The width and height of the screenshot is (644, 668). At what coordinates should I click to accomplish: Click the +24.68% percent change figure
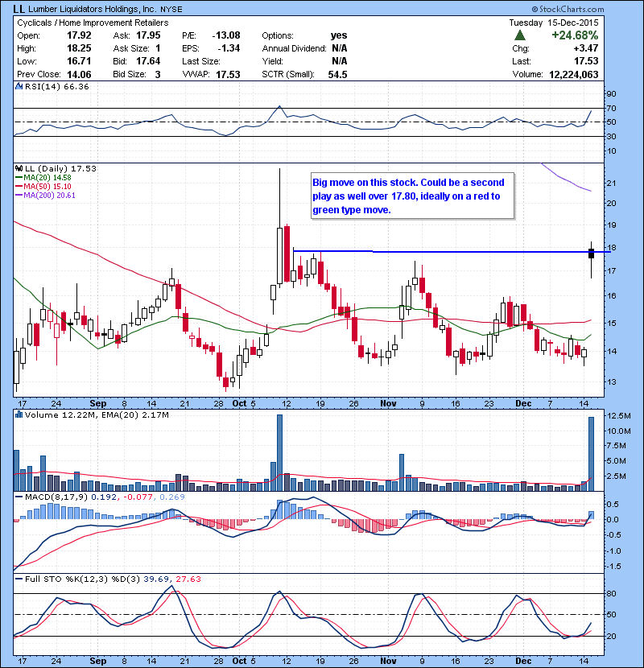[x=575, y=35]
